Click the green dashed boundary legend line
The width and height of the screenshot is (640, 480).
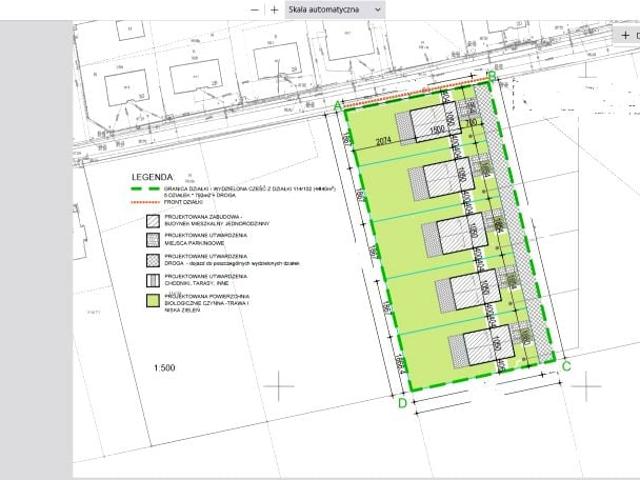point(145,189)
